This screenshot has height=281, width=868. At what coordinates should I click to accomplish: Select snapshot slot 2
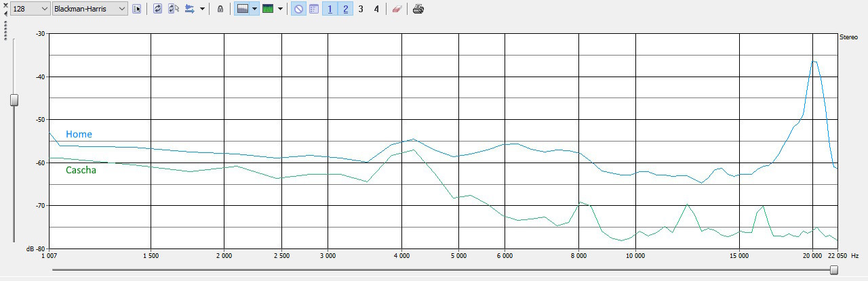(345, 9)
